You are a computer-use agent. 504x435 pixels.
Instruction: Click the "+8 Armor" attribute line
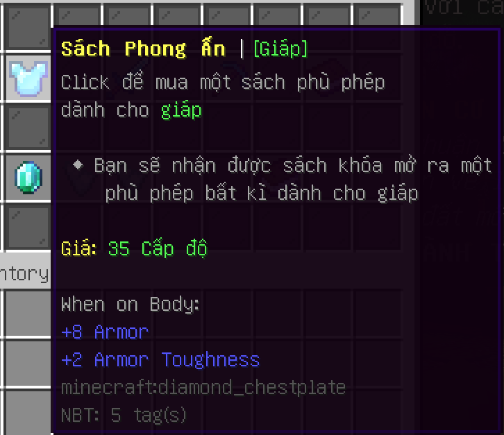105,332
